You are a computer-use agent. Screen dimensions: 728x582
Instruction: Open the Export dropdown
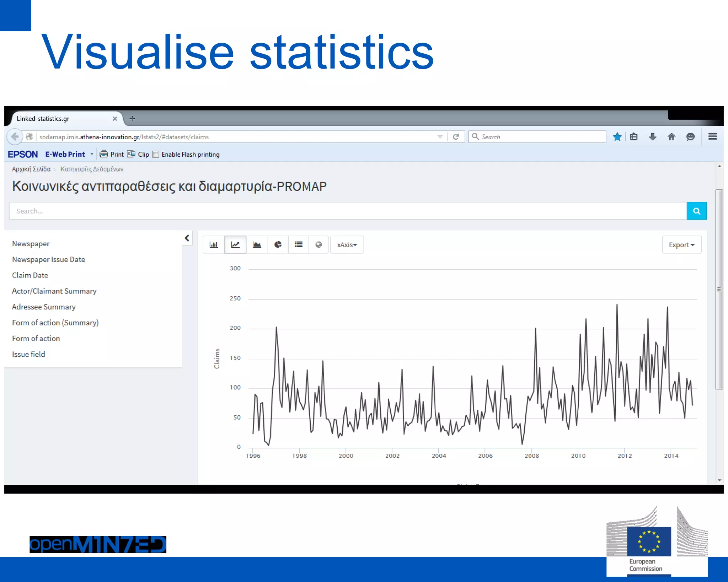click(x=681, y=244)
